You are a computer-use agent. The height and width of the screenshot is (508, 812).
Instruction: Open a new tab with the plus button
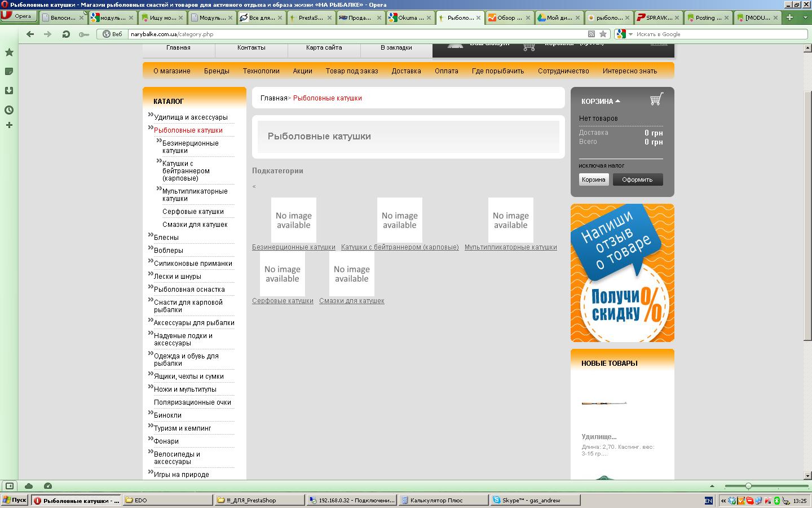click(789, 17)
